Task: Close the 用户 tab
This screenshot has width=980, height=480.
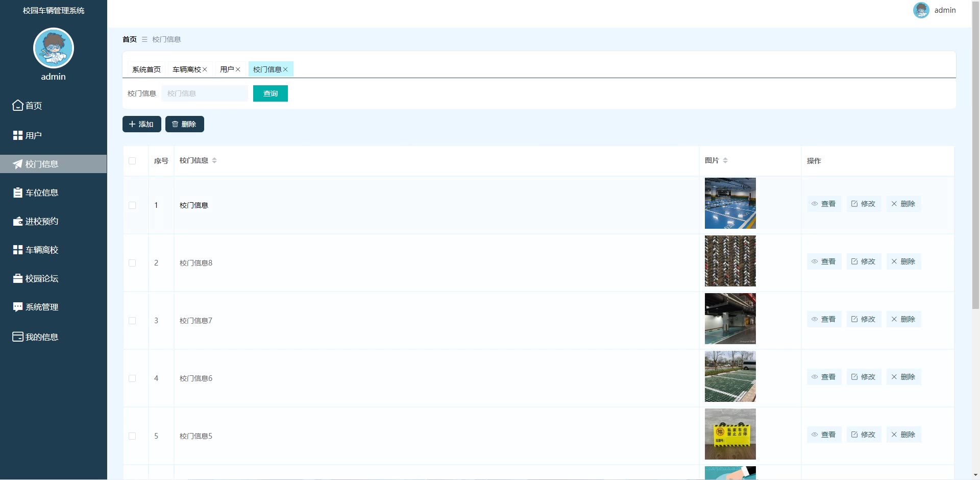Action: pyautogui.click(x=238, y=69)
